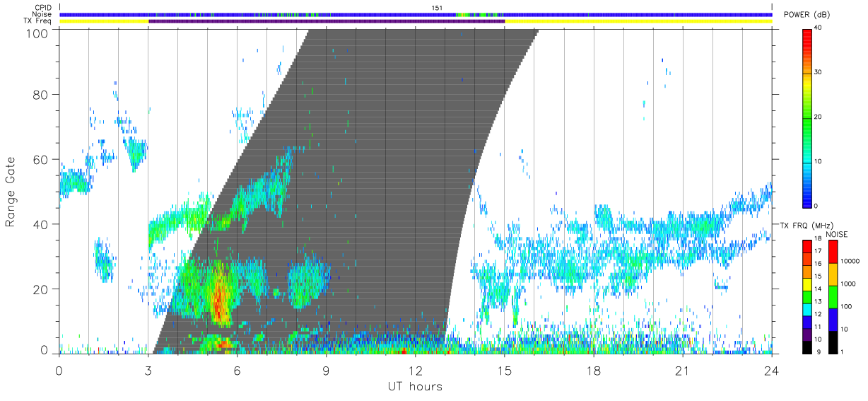The width and height of the screenshot is (868, 401).
Task: Click the Noise label beside top strip
Action: [x=43, y=14]
